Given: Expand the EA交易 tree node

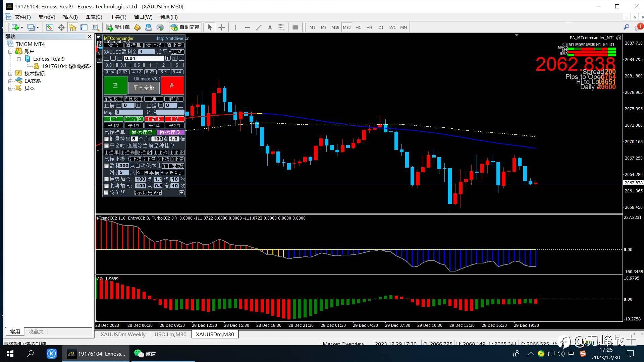Looking at the screenshot, I should tap(10, 81).
